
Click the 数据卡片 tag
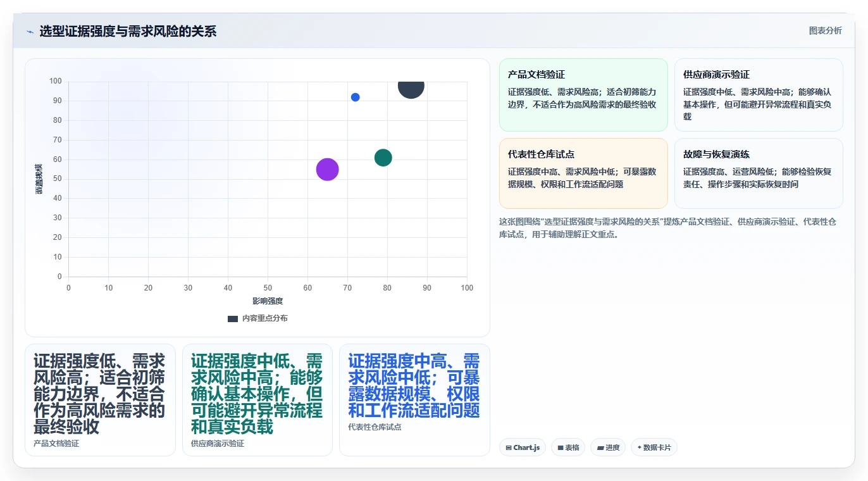[654, 447]
